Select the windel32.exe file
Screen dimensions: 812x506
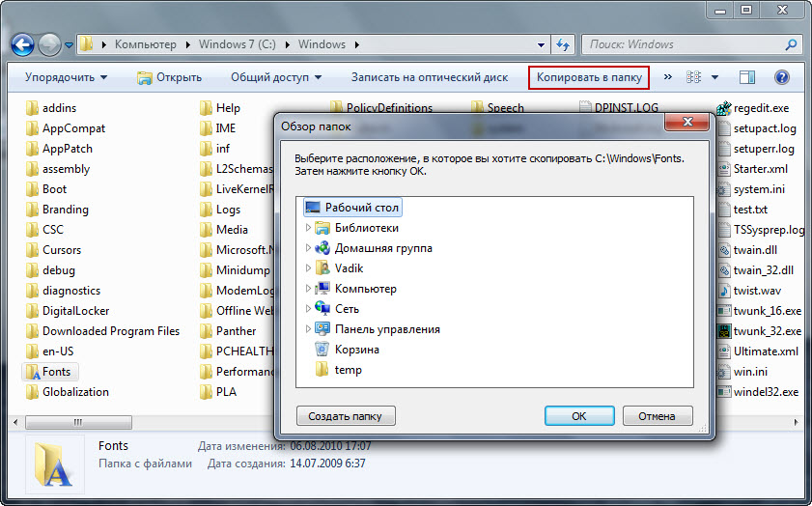pyautogui.click(x=758, y=392)
